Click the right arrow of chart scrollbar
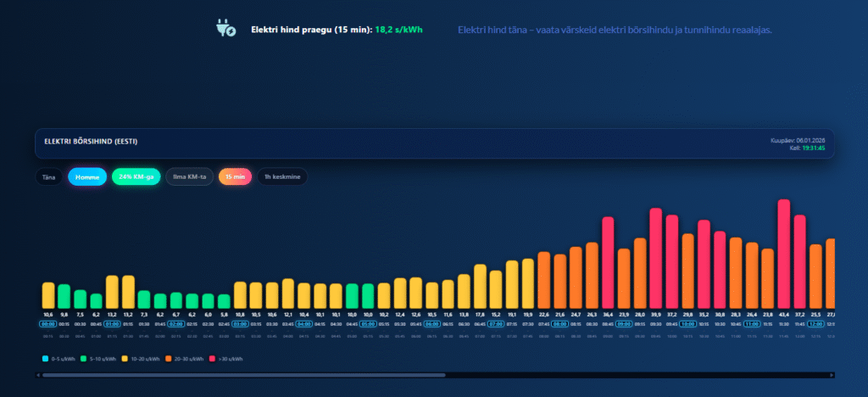 pyautogui.click(x=832, y=374)
